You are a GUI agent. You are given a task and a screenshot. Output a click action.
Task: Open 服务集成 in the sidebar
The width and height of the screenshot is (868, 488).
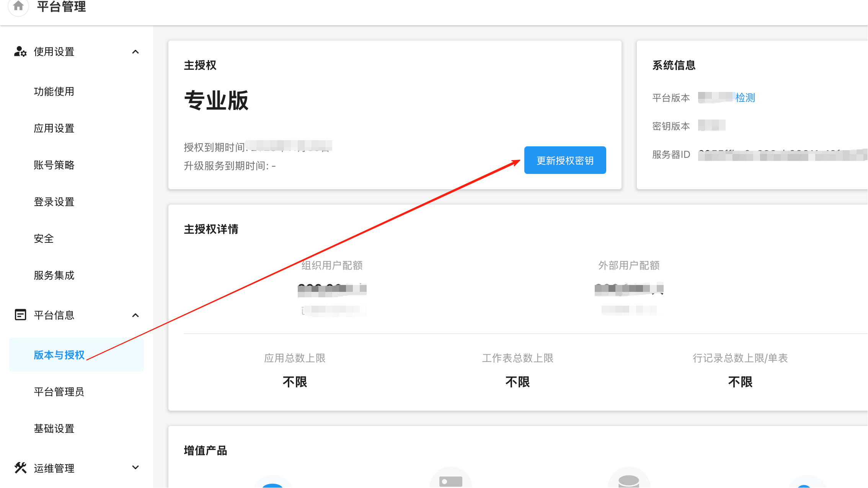[54, 275]
